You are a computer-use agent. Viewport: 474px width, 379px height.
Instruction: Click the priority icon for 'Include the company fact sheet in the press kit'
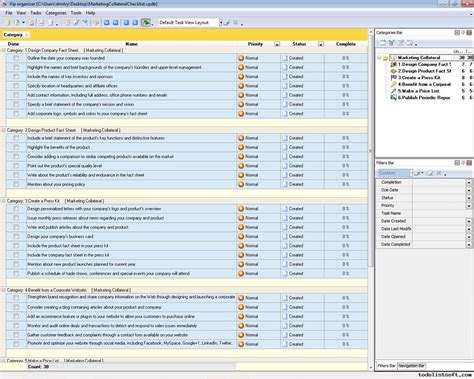241,255
